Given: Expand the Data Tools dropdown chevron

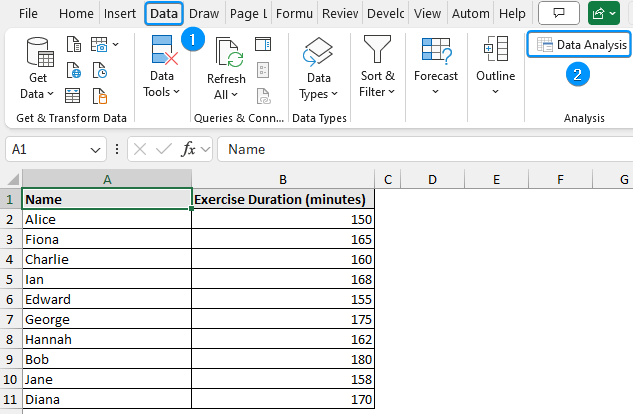Looking at the screenshot, I should click(x=176, y=92).
